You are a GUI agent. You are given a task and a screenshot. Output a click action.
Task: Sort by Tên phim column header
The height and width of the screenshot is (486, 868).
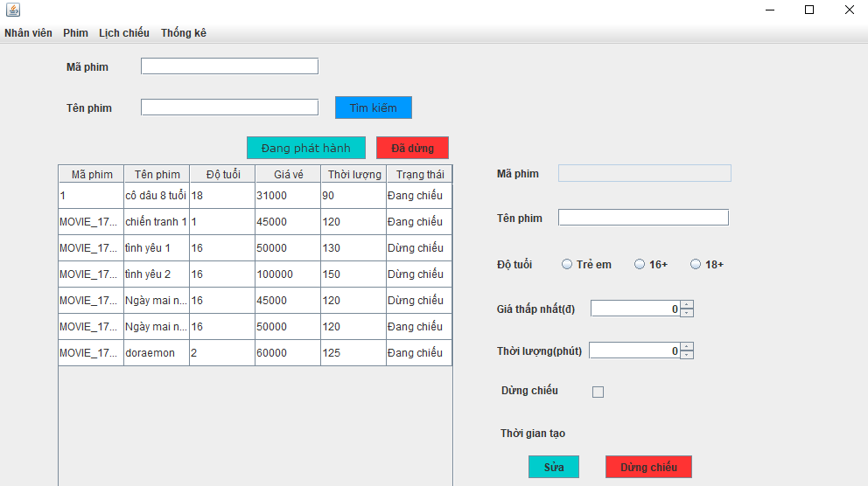[x=157, y=174]
